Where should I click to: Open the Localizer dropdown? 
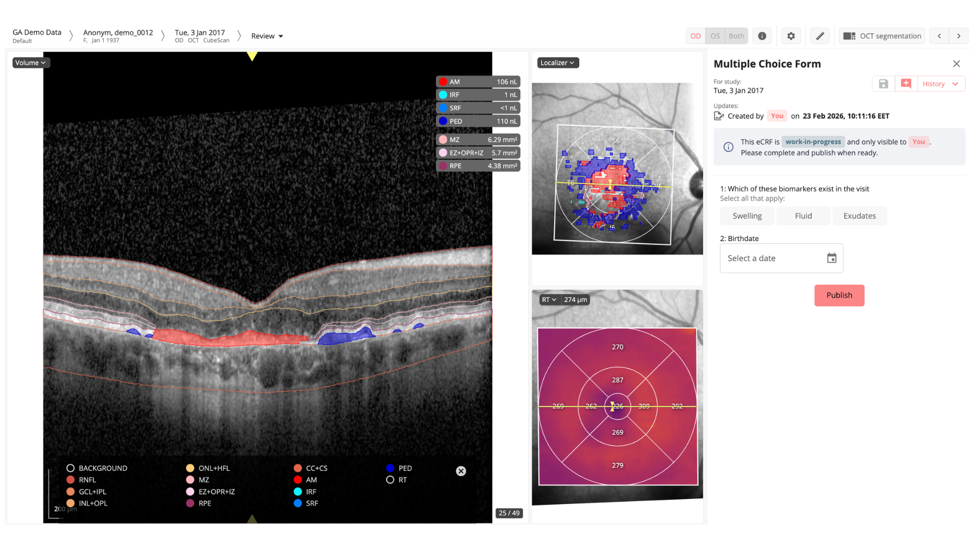(x=557, y=63)
